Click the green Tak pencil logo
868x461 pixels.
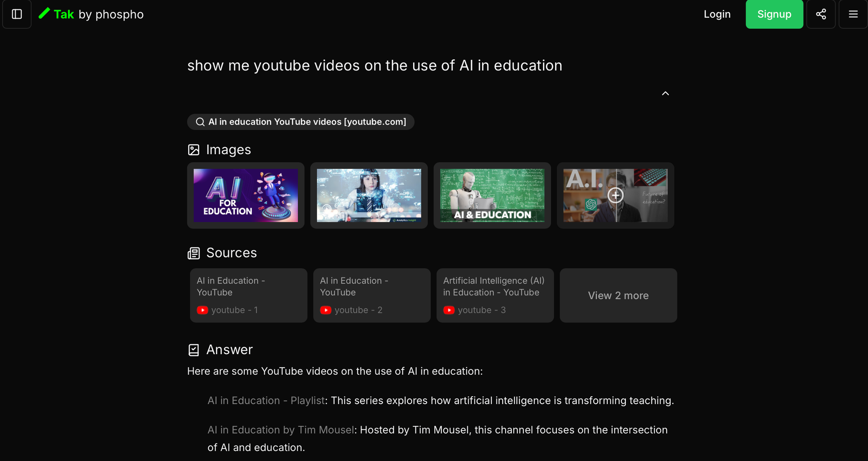[44, 13]
